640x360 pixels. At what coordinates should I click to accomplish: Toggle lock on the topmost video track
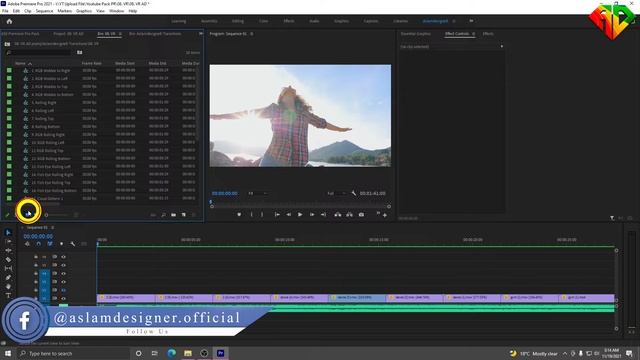(36, 257)
